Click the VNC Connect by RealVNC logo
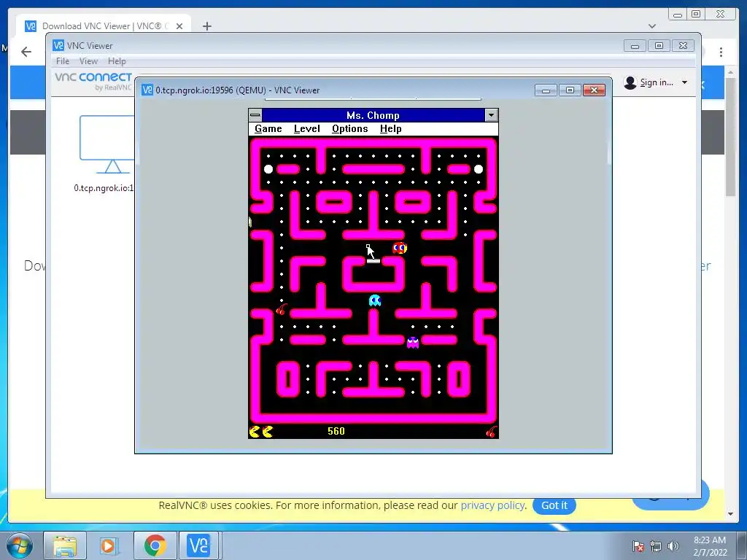The image size is (747, 560). (93, 81)
